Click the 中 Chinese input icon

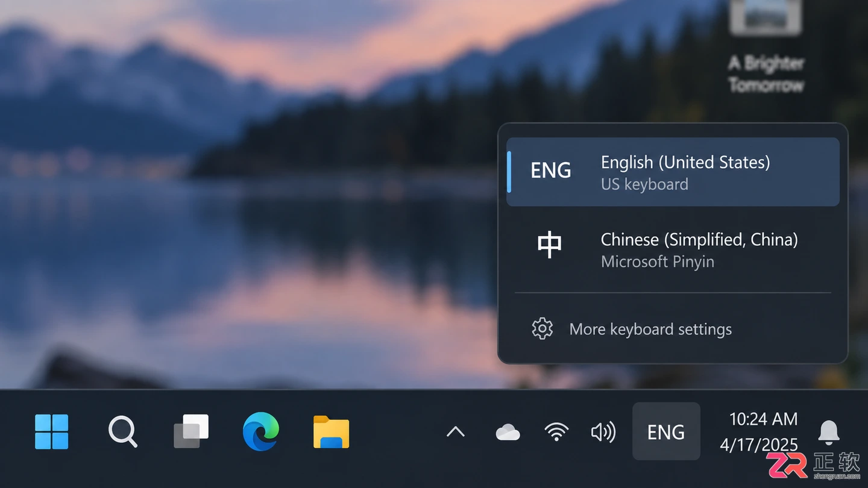pos(549,245)
